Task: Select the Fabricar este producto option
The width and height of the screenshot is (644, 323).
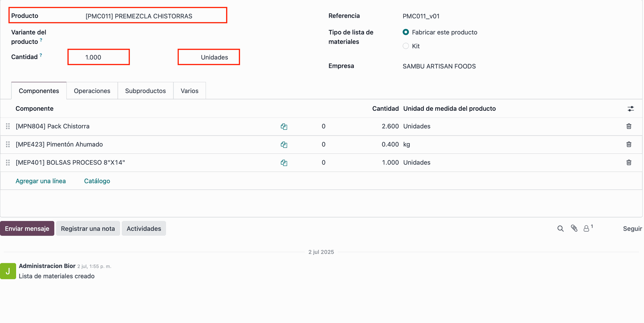Action: pyautogui.click(x=406, y=32)
